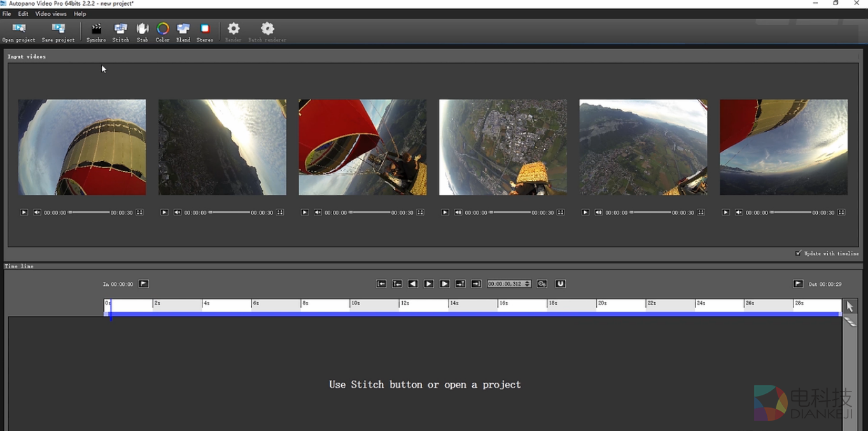Click the Stereo toolbar icon
868x431 pixels.
point(205,32)
